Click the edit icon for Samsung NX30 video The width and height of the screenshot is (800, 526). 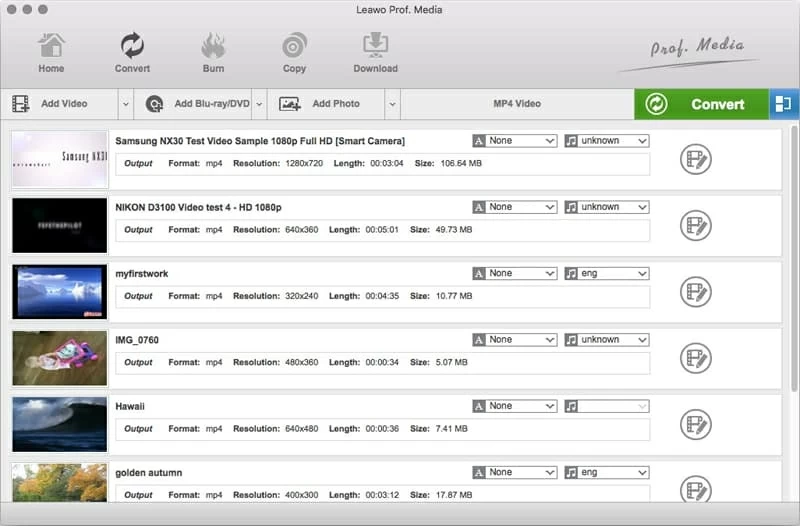pyautogui.click(x=695, y=160)
